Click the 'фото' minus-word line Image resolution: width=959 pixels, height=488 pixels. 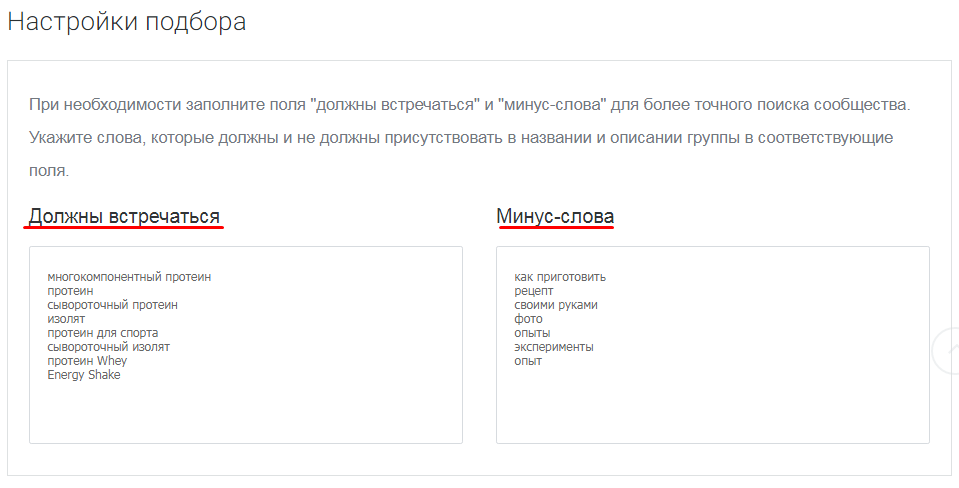tap(528, 319)
